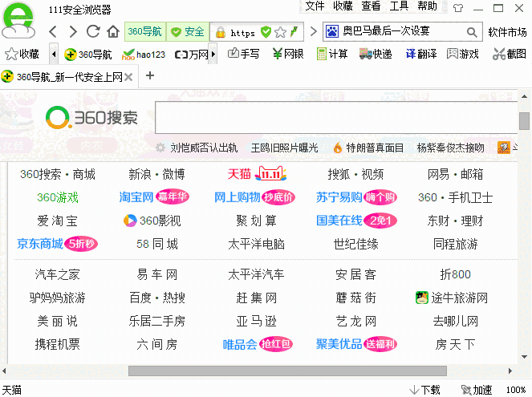The image size is (532, 397).
Task: Open 淘宝网 嘉年华 link
Action: pyautogui.click(x=154, y=197)
